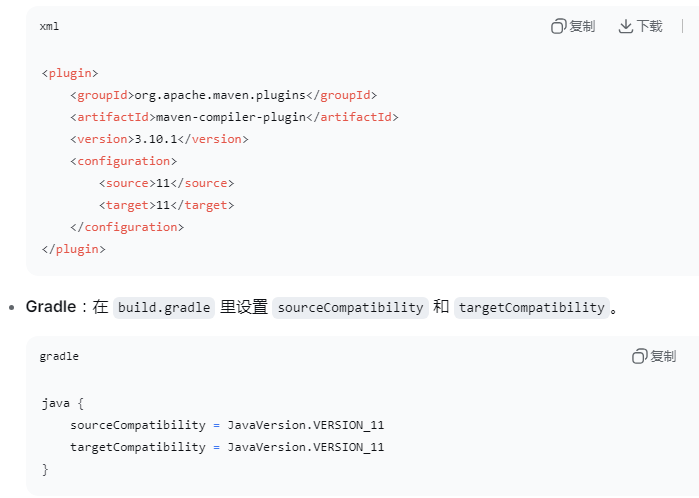Click the copy icon on the xml code block

click(559, 27)
